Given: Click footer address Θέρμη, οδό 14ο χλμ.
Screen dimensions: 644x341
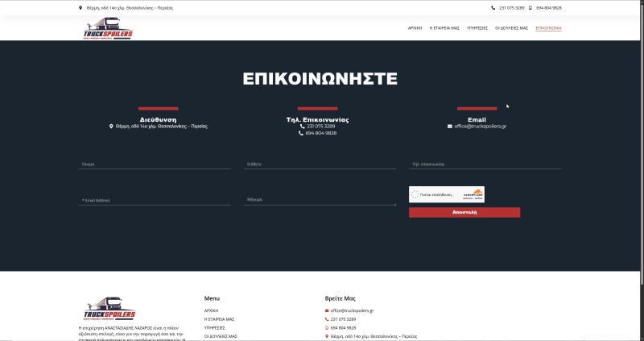Looking at the screenshot, I should (x=374, y=336).
